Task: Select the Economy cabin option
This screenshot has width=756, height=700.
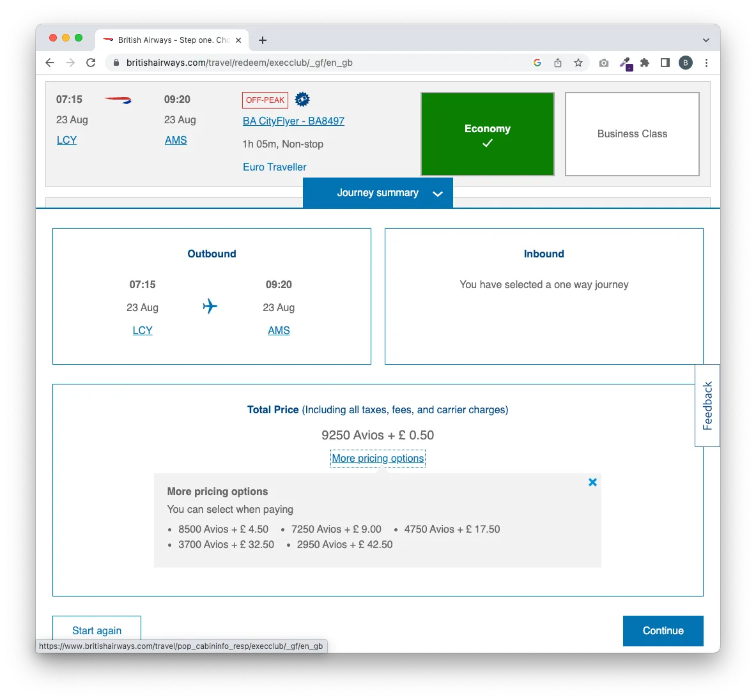Action: (x=488, y=134)
